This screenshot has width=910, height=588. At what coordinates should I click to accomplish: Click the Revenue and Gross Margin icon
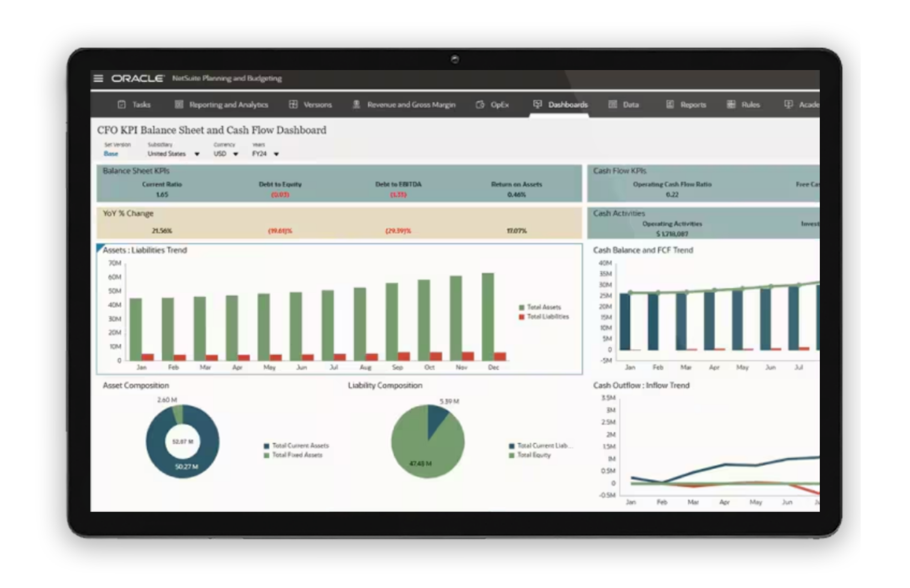(x=357, y=105)
